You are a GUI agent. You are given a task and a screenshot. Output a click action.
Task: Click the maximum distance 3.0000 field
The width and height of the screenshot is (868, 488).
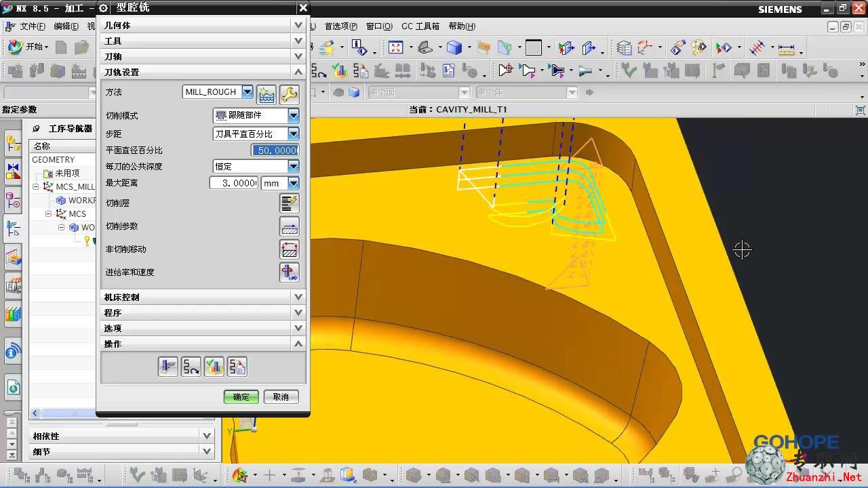click(234, 183)
